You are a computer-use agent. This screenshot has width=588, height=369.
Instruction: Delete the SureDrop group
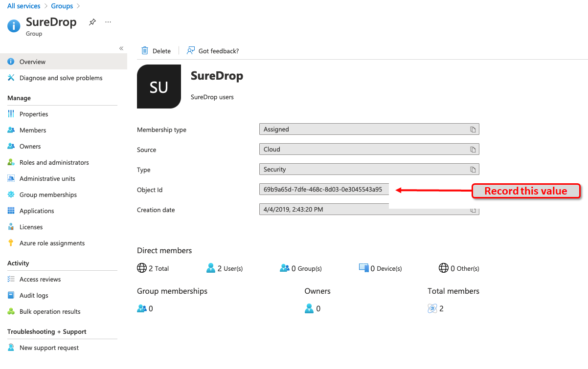[x=156, y=51]
